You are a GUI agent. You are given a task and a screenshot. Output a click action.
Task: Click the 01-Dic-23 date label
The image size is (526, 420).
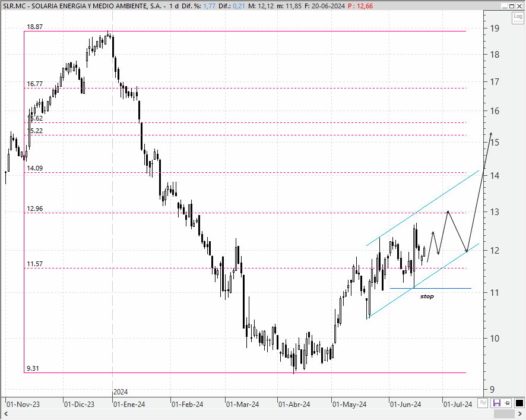pyautogui.click(x=79, y=404)
